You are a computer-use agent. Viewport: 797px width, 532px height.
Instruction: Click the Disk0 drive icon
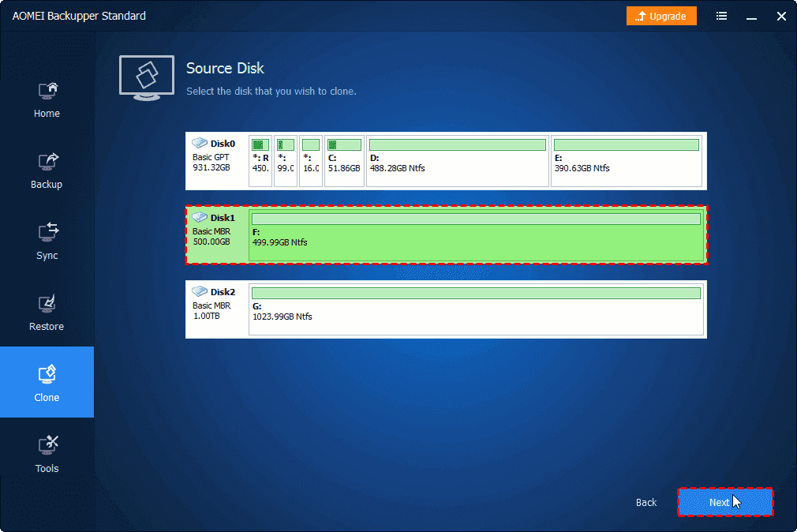pyautogui.click(x=199, y=143)
